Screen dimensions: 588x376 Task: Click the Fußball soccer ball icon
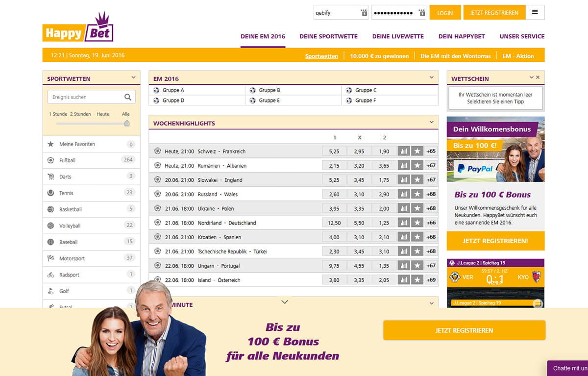[51, 160]
